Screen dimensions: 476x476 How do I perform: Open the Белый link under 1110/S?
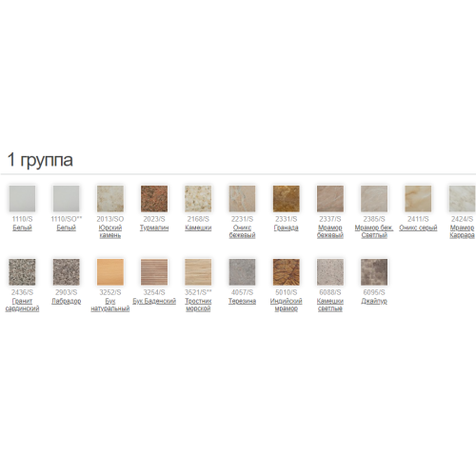pos(22,228)
